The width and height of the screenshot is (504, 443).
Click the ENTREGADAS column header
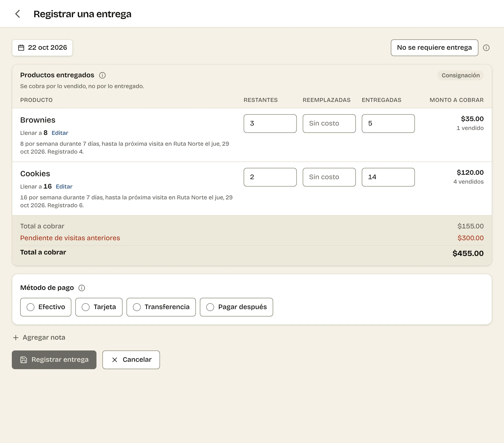pyautogui.click(x=381, y=100)
